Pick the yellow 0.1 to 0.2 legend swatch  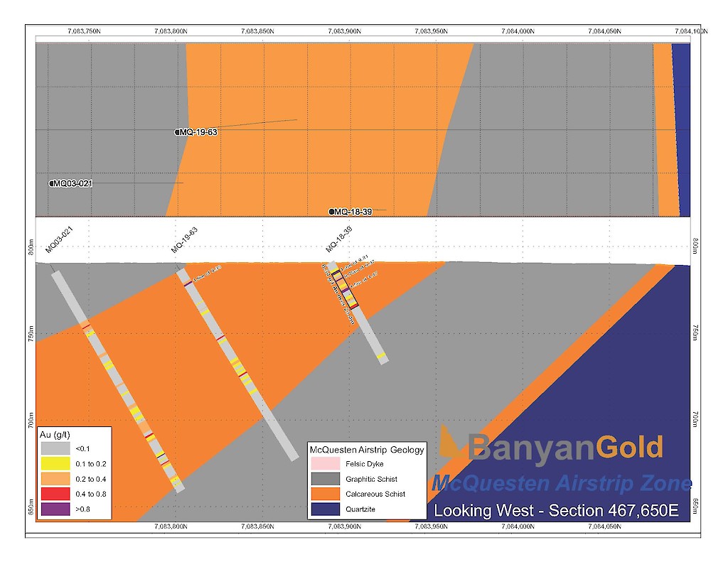coord(55,464)
